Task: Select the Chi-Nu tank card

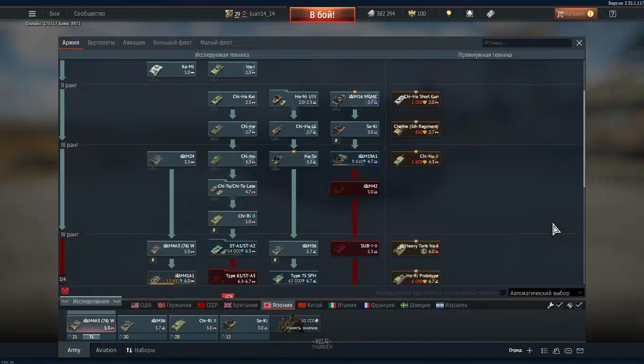Action: coord(233,159)
